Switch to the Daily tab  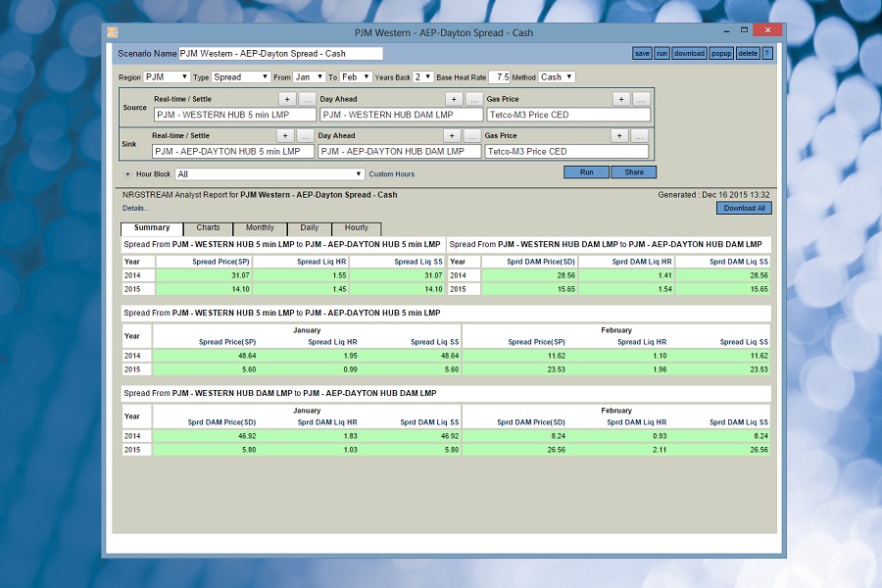(310, 228)
